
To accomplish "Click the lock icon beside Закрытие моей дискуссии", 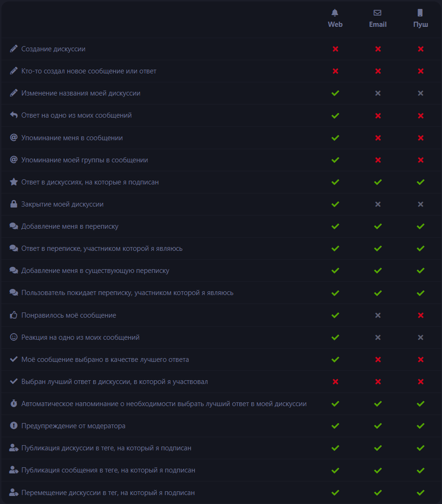I will 14,204.
